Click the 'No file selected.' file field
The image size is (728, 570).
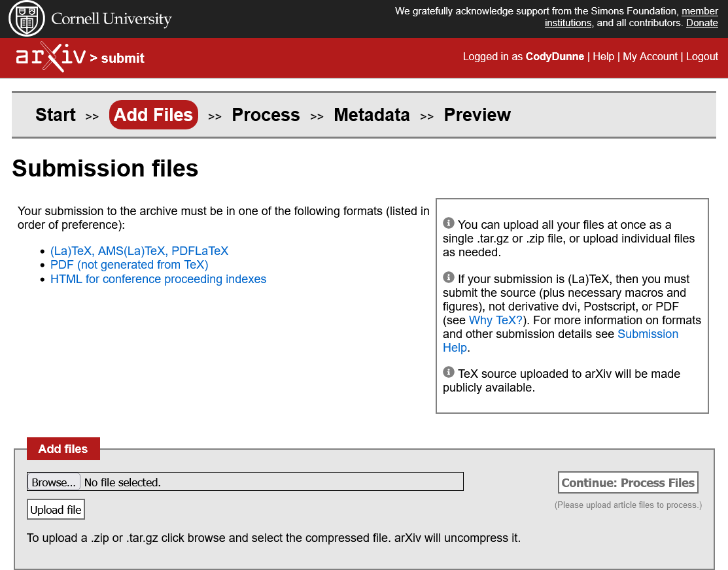click(x=262, y=482)
